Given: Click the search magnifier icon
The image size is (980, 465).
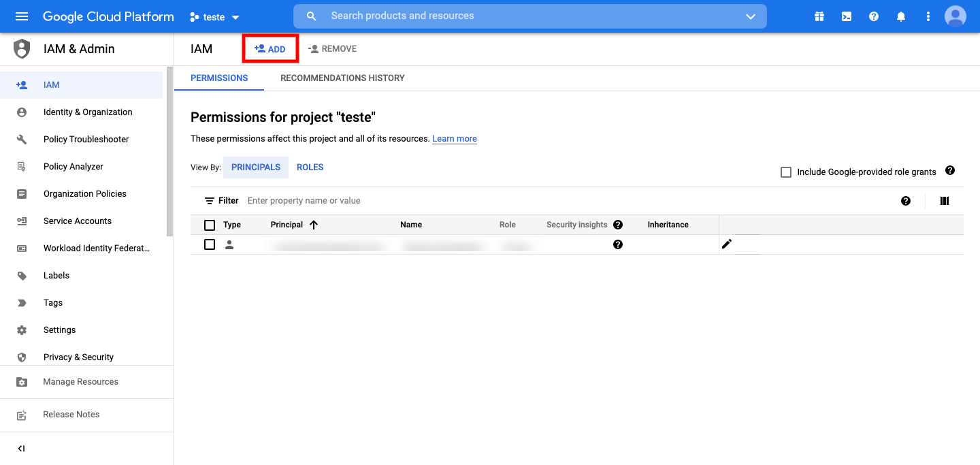Looking at the screenshot, I should (x=312, y=16).
